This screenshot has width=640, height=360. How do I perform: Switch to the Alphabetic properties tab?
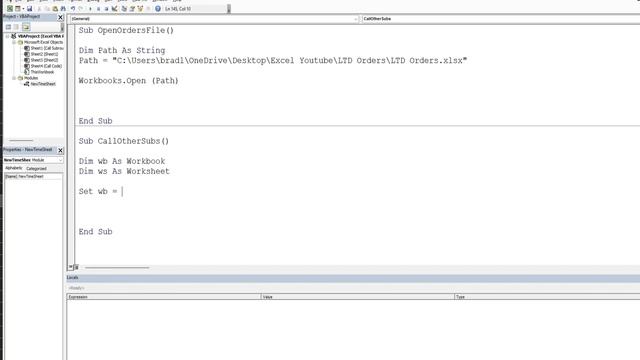[x=14, y=168]
